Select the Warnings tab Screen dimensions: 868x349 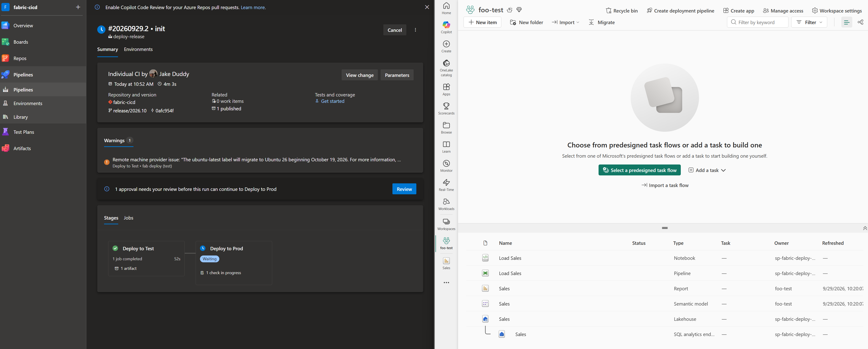[119, 141]
